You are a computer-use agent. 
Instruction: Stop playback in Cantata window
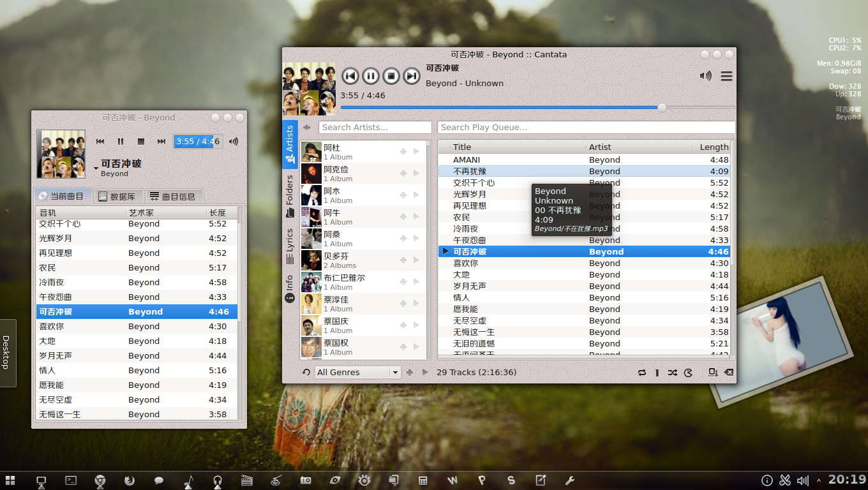391,77
